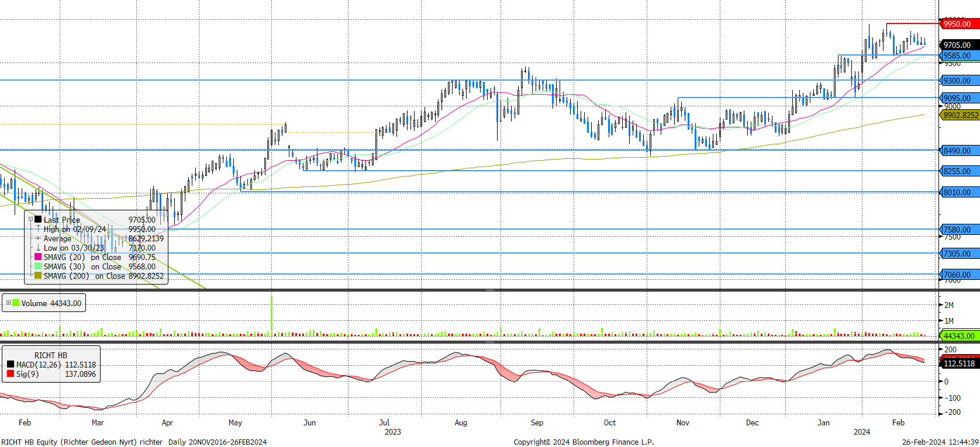The height and width of the screenshot is (447, 980).
Task: Click the 7305.00 level label
Action: tap(960, 254)
